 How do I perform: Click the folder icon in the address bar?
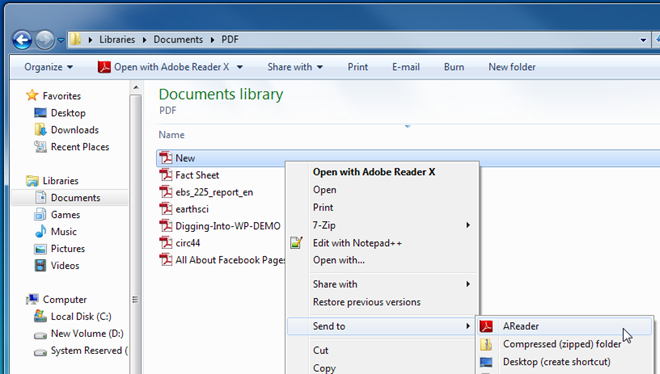click(75, 39)
